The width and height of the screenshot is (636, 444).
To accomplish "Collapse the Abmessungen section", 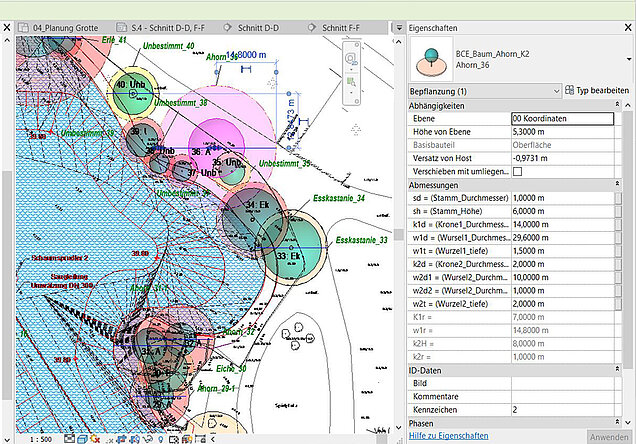I will pos(617,184).
